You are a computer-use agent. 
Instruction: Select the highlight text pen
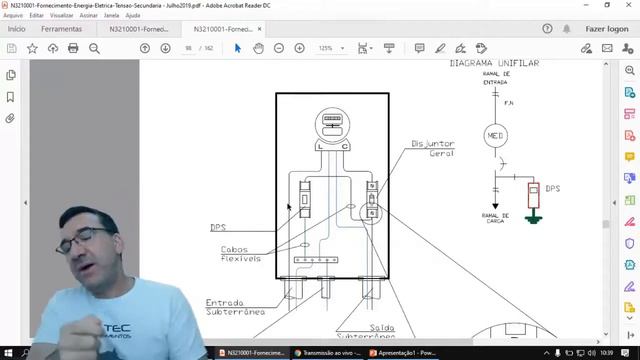click(x=440, y=49)
